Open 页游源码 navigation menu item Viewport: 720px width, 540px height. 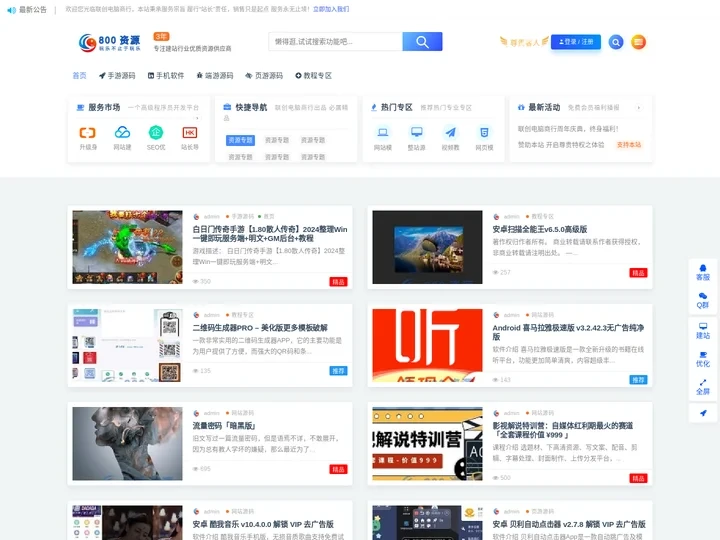coord(264,75)
